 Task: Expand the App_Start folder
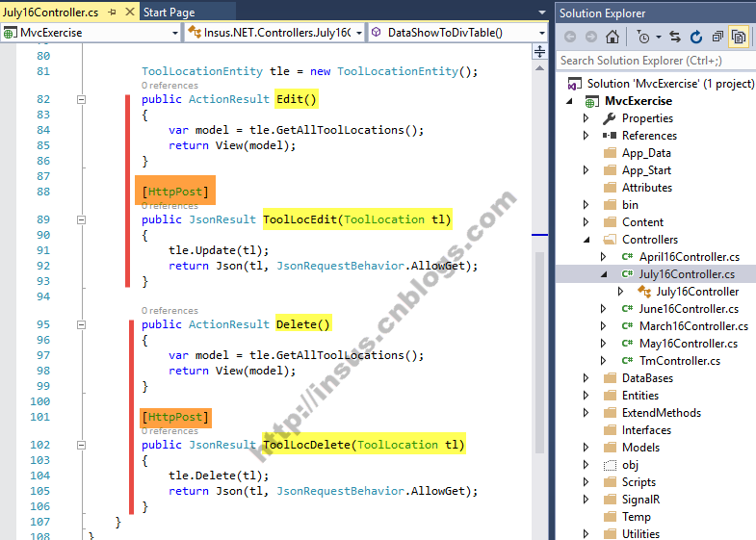[586, 170]
